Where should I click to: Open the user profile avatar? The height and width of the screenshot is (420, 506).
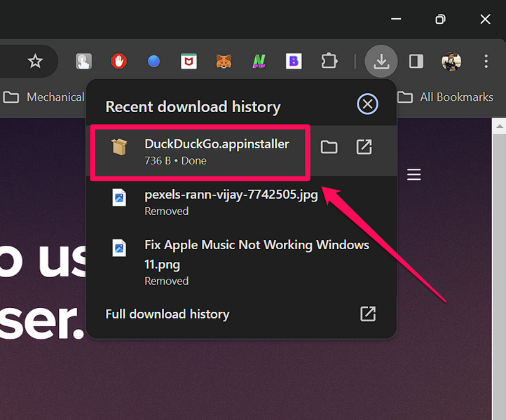[x=451, y=62]
